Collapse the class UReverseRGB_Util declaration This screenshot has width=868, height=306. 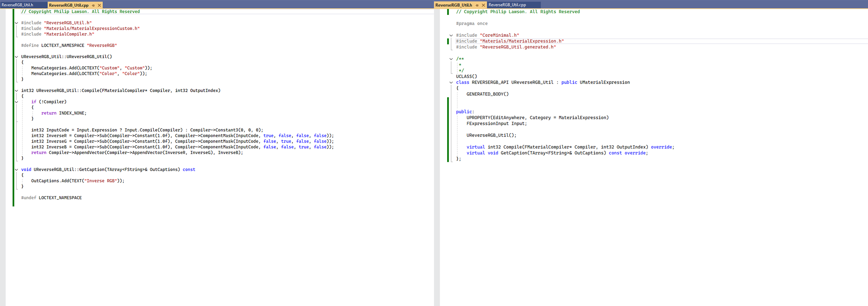(451, 83)
